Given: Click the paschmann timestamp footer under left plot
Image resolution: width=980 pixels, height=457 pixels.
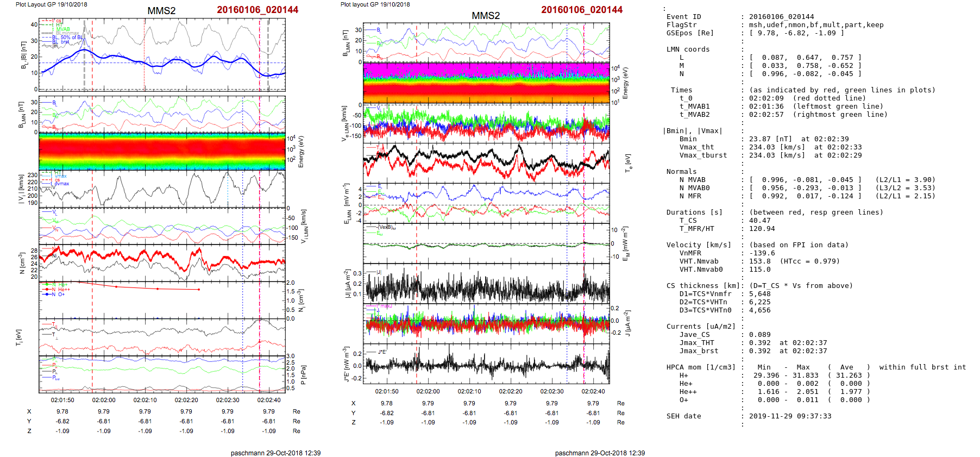Looking at the screenshot, I should pyautogui.click(x=275, y=453).
